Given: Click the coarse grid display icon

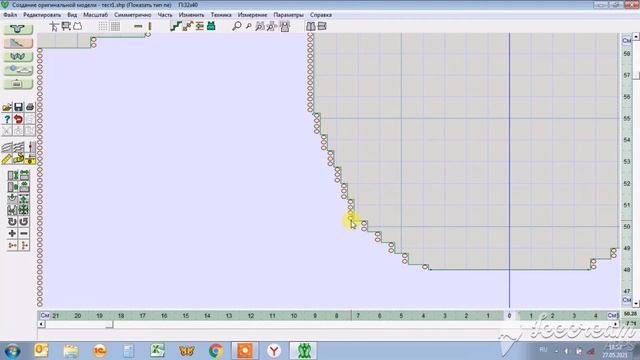Looking at the screenshot, I should click(116, 27).
